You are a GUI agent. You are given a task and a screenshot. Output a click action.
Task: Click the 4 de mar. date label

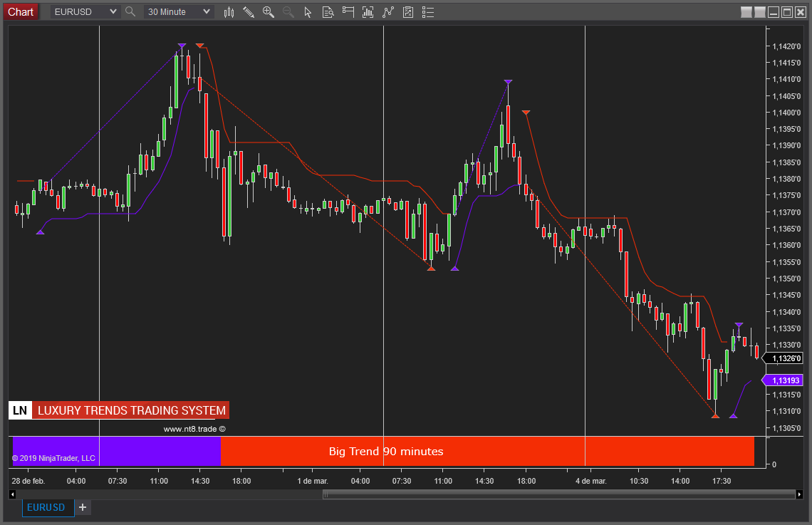[591, 481]
